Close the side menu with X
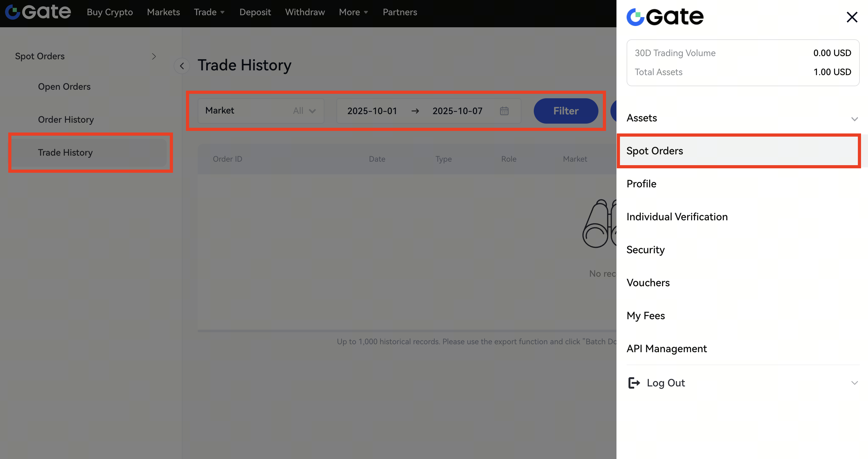The width and height of the screenshot is (868, 459). coord(852,17)
